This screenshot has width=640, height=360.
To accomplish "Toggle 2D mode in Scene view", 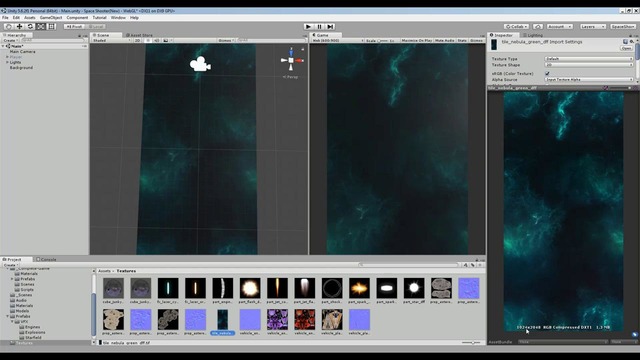I will 138,40.
